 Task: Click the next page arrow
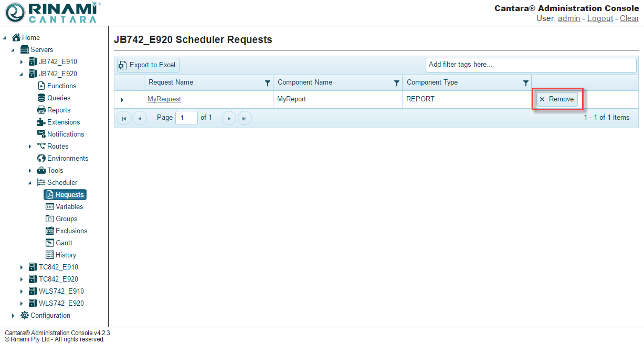(229, 118)
